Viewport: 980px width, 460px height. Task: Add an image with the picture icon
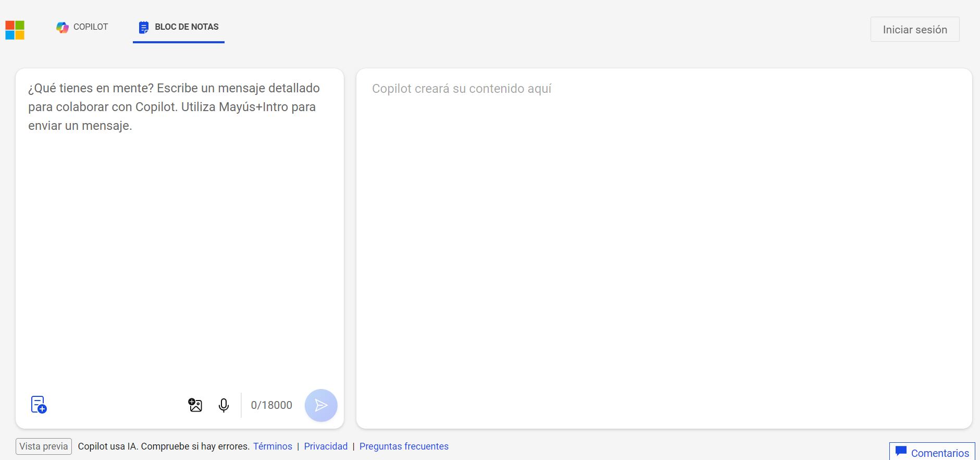[x=195, y=405]
